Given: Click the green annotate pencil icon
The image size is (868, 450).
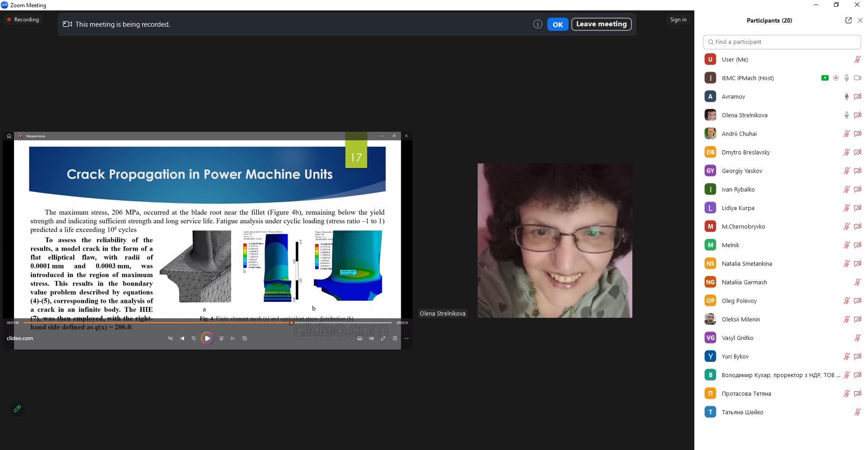Looking at the screenshot, I should pyautogui.click(x=17, y=409).
